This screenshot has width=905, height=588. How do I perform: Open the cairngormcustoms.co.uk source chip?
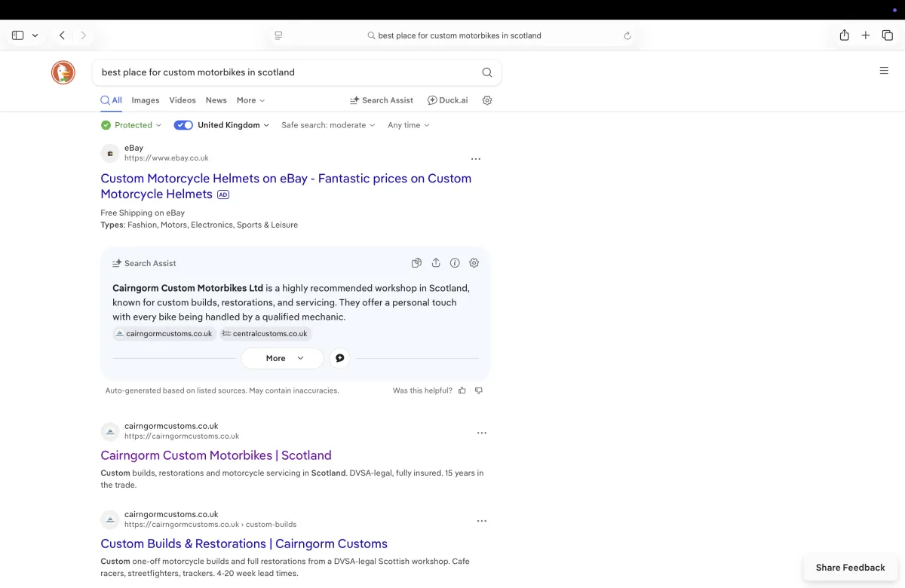164,333
